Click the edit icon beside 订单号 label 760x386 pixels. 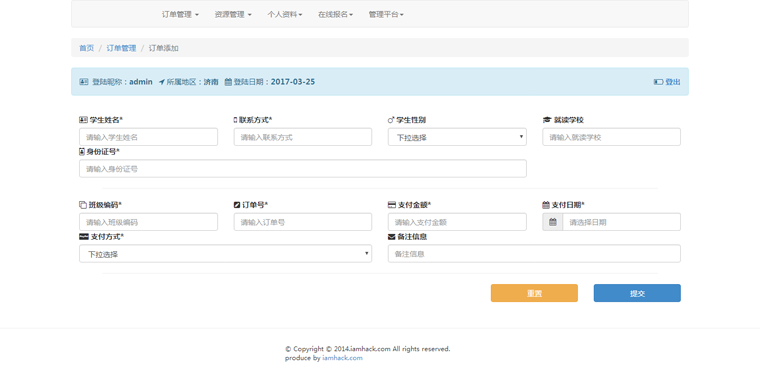click(237, 205)
